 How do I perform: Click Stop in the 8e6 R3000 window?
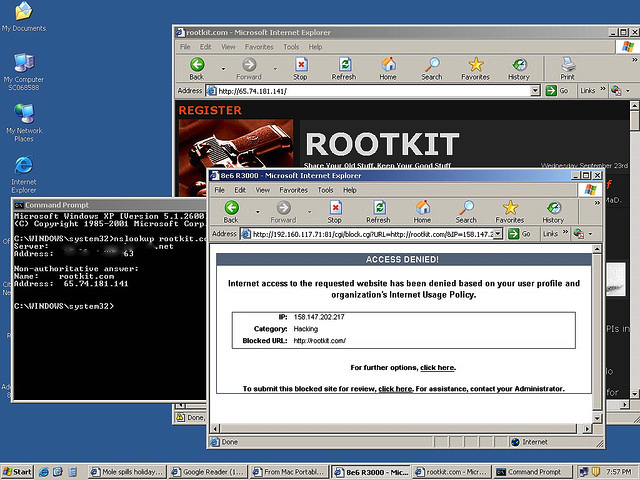(335, 212)
